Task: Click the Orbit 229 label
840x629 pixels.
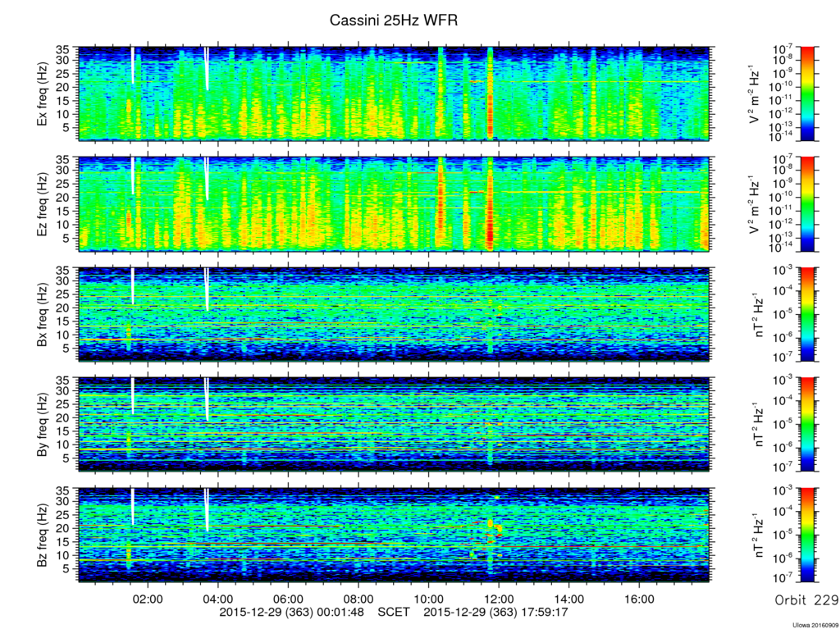Action: point(807,600)
